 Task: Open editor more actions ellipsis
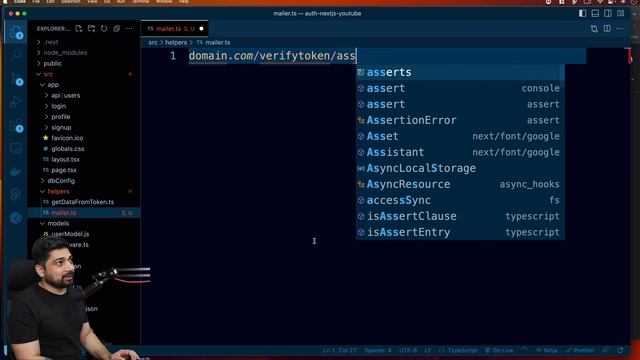(x=620, y=29)
